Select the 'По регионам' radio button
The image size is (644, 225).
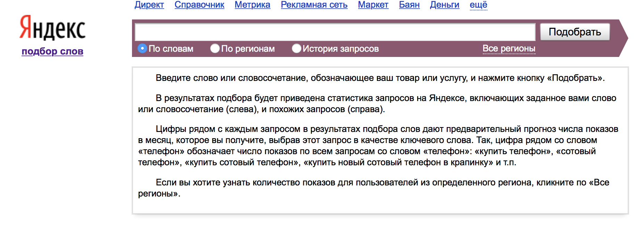pos(215,49)
